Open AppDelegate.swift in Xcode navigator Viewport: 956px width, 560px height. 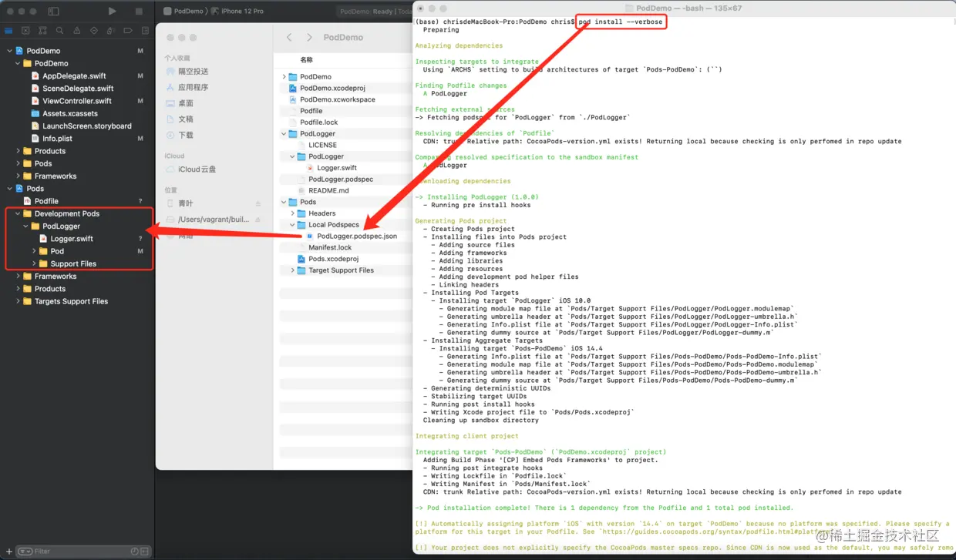(75, 76)
